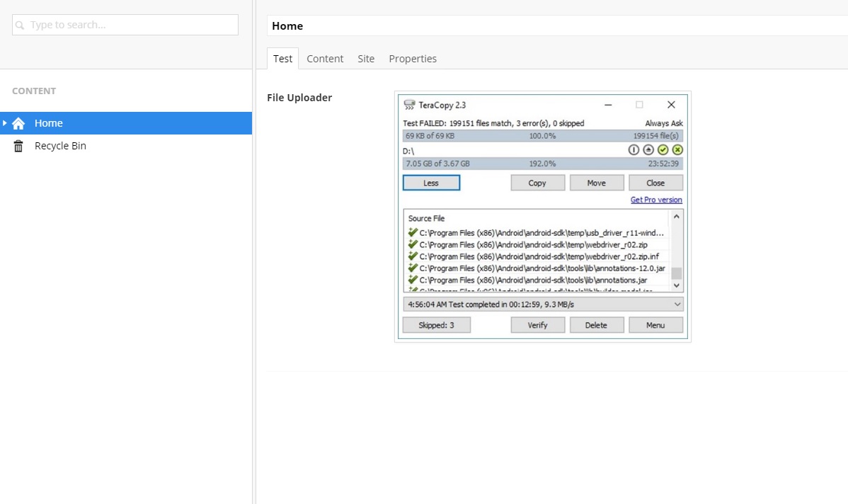The width and height of the screenshot is (848, 504).
Task: Click the TeraCopy Move button
Action: pos(597,183)
